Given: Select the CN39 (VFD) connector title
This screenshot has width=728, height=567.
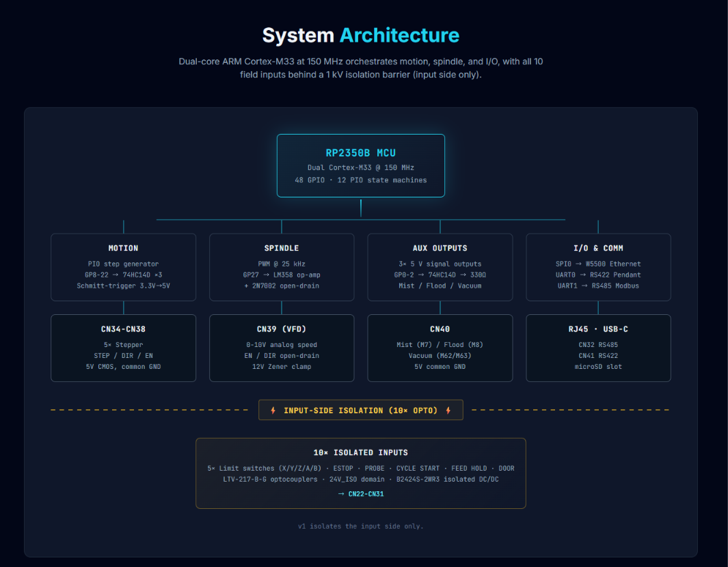Looking at the screenshot, I should pyautogui.click(x=282, y=329).
